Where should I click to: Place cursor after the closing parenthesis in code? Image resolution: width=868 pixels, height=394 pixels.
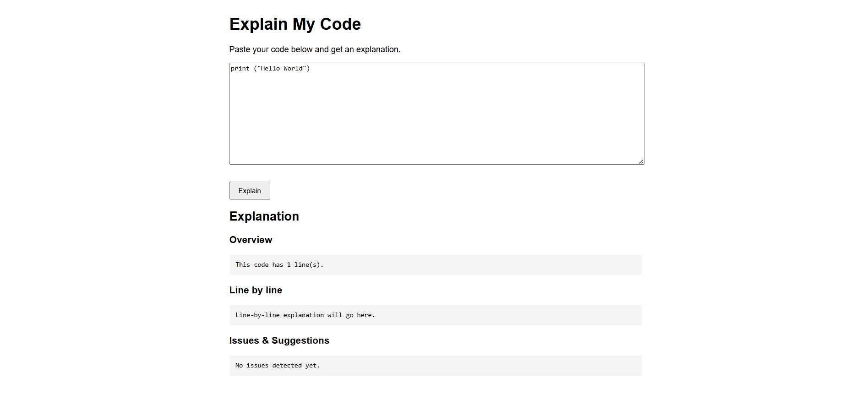tap(311, 69)
